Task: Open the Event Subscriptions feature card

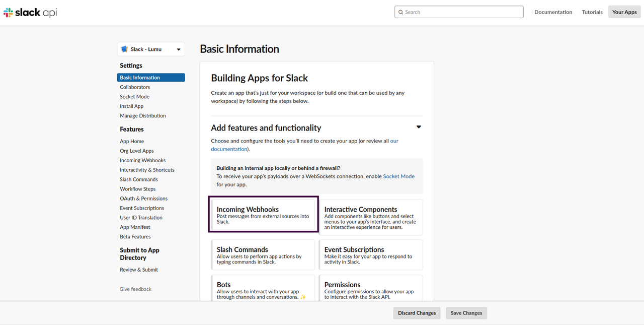Action: [371, 255]
